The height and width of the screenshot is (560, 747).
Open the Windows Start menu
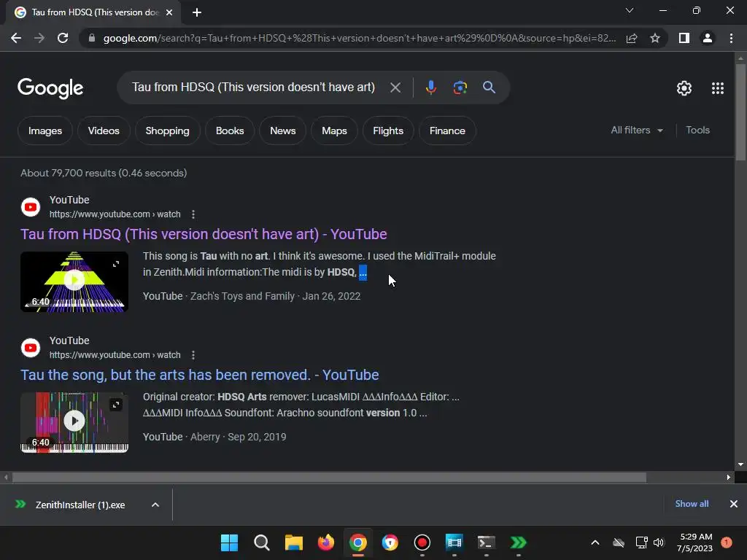pyautogui.click(x=229, y=542)
